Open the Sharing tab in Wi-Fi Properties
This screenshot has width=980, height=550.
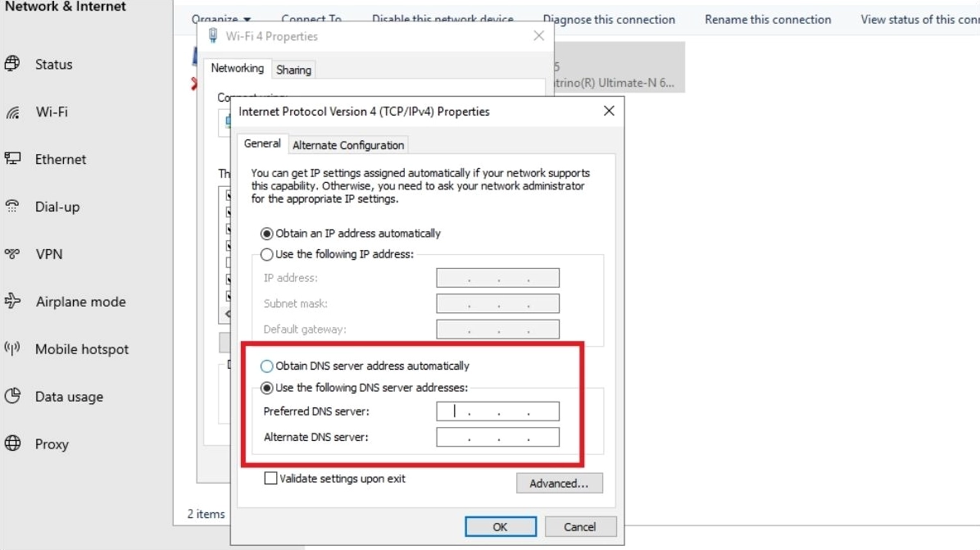point(293,70)
